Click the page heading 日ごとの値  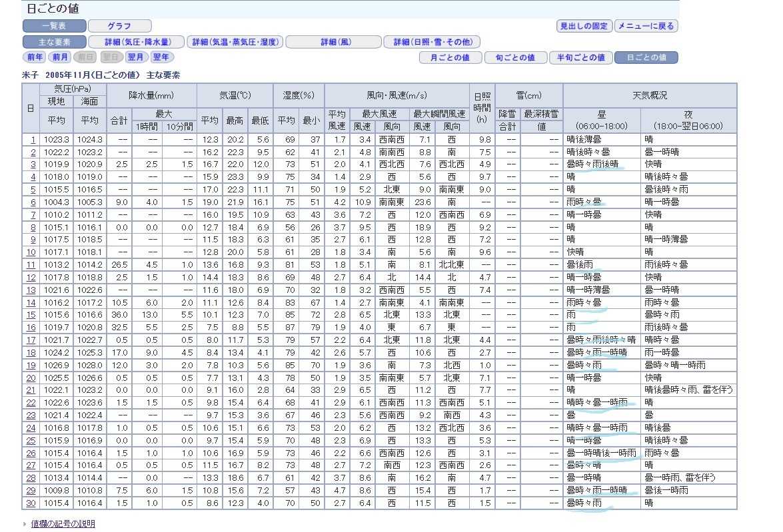pos(53,9)
